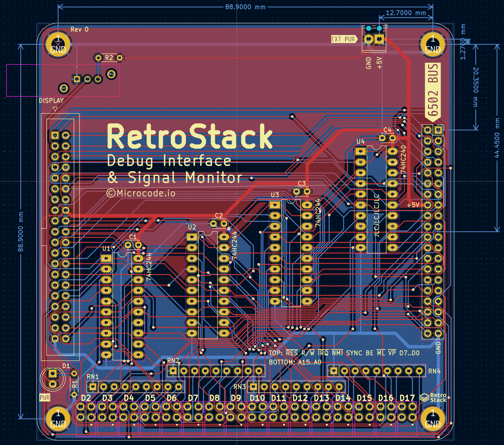
Task: Select the MH1 mounting hole pad
Action: coord(64,88)
